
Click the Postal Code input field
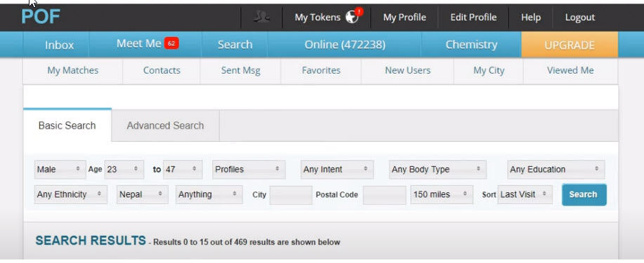coord(384,195)
